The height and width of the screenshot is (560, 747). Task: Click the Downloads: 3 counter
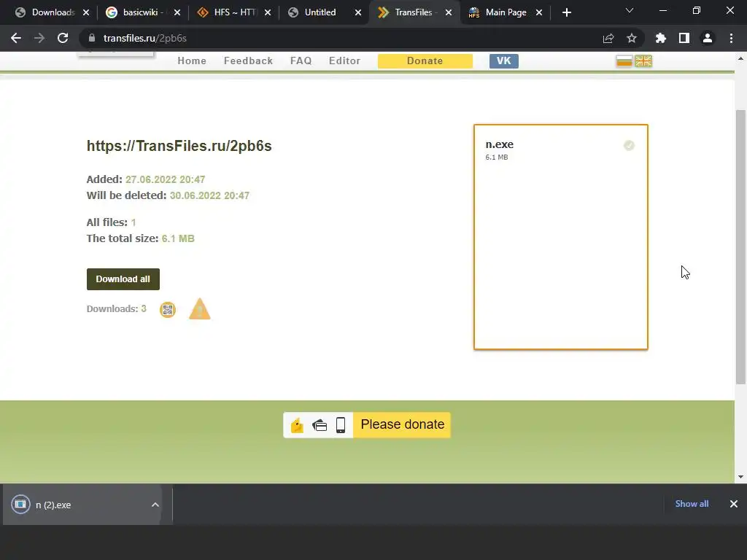116,309
